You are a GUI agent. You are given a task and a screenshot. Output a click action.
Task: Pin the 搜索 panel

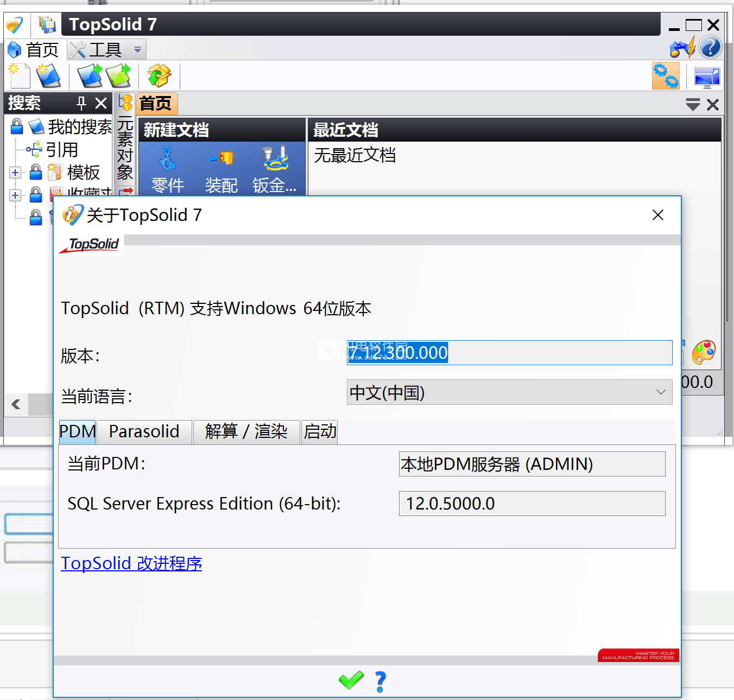click(x=81, y=103)
